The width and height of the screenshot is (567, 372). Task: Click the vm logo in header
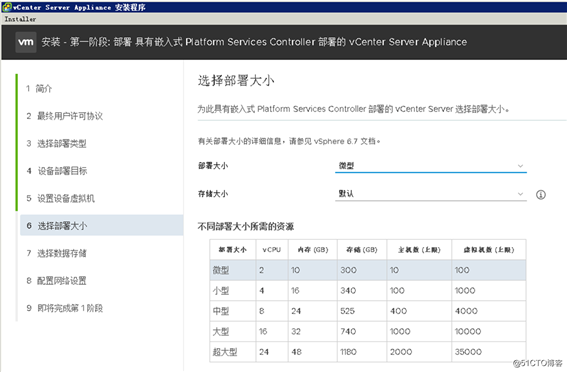point(26,42)
